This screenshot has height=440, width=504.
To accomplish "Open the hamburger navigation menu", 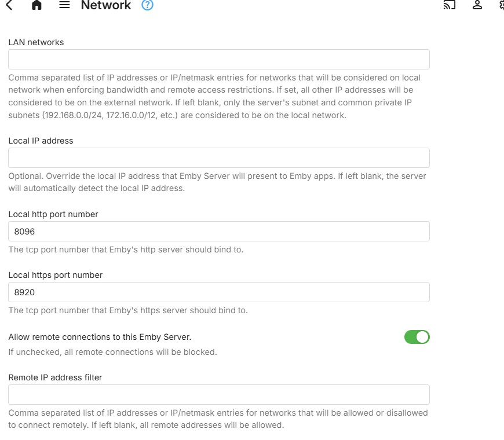I will click(x=64, y=5).
